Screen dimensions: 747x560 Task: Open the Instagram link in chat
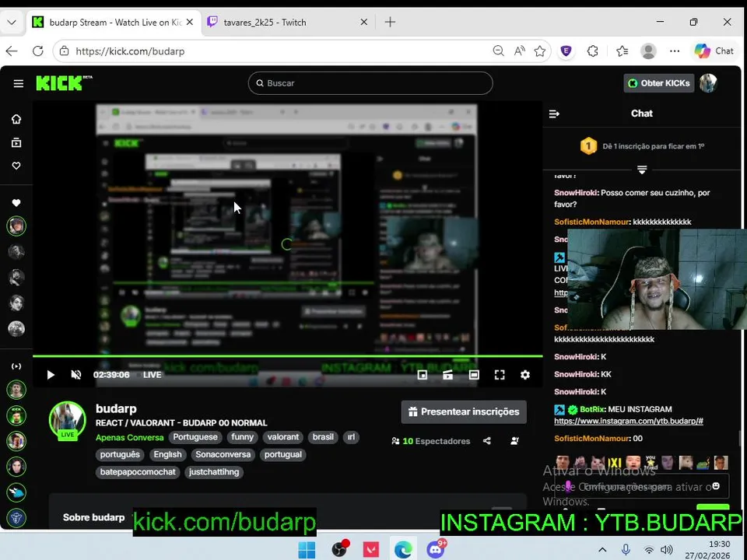(x=629, y=421)
